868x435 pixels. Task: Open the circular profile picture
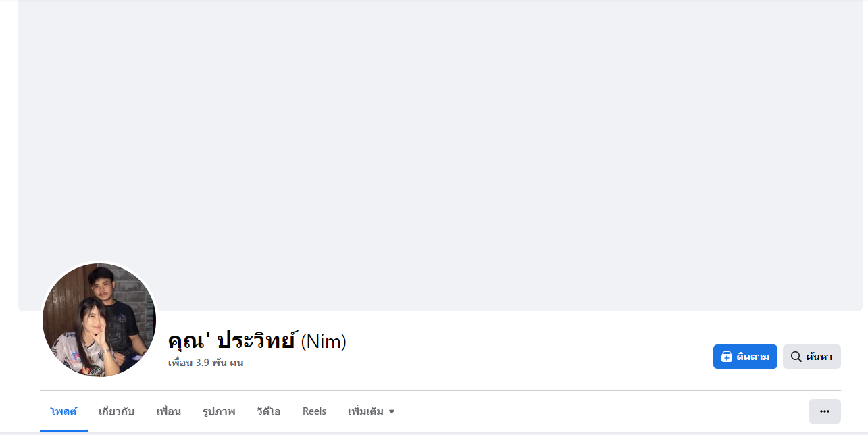click(99, 320)
